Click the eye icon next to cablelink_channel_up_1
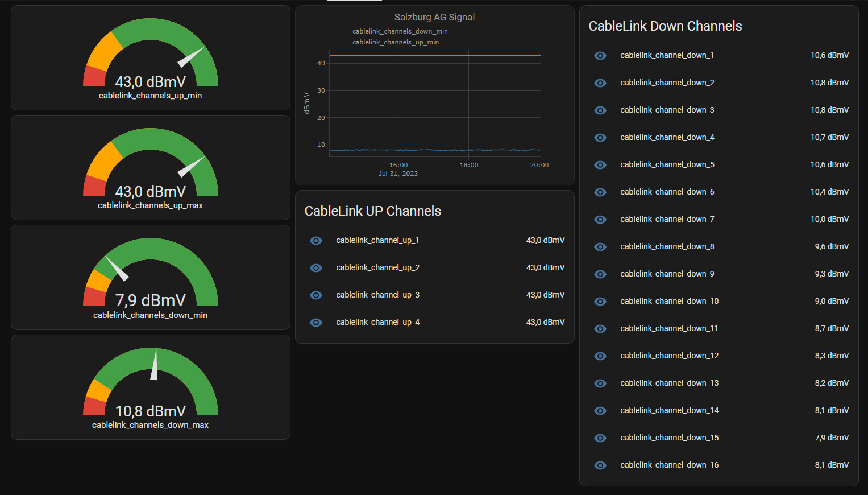Screen dimensions: 868x495 (x=316, y=241)
